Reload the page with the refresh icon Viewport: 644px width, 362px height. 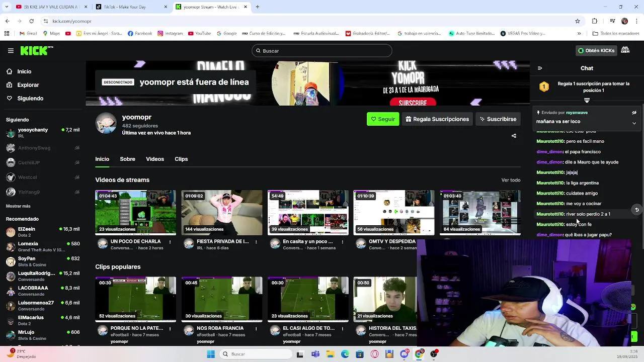point(31,21)
